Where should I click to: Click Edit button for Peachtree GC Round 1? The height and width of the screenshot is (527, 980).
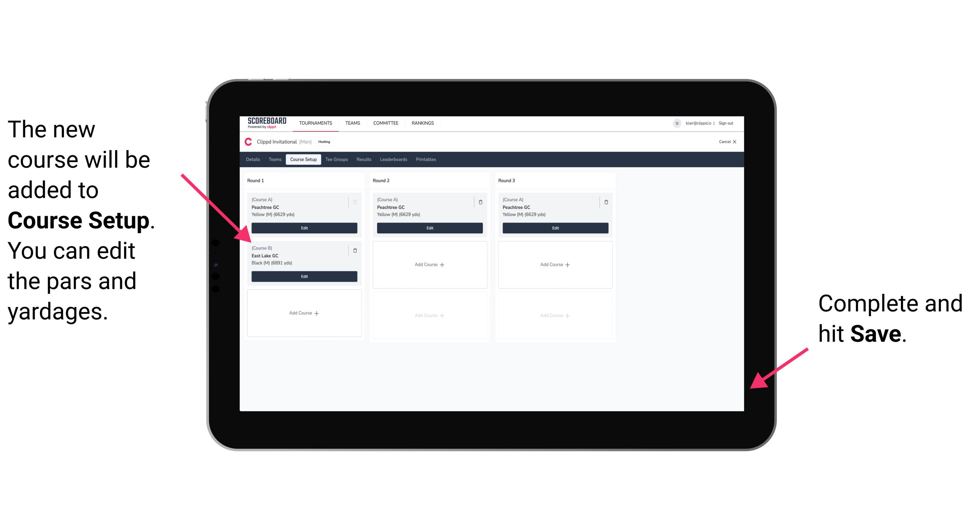tap(304, 228)
